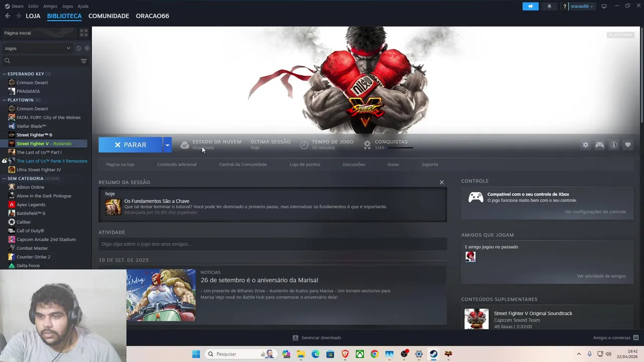
Task: Open the oracao66 account dropdown
Action: tap(582, 6)
